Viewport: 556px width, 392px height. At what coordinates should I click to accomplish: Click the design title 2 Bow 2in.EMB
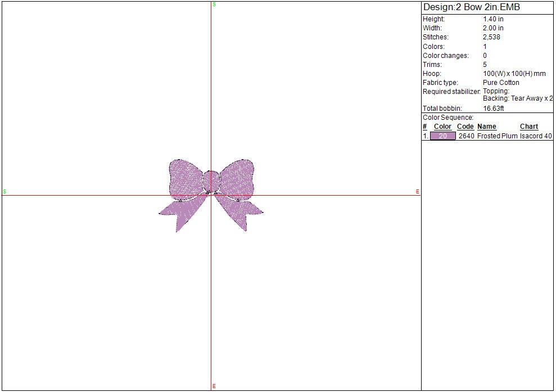pos(471,7)
